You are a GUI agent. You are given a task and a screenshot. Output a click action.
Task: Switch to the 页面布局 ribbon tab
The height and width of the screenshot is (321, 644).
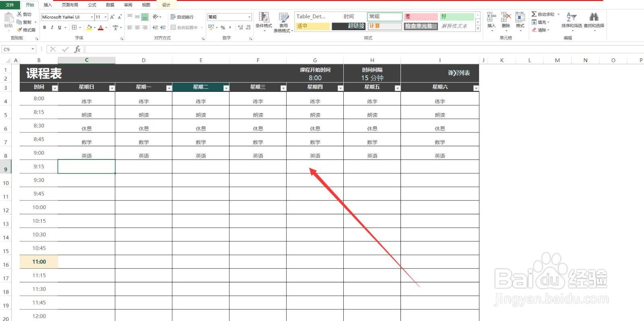point(70,5)
